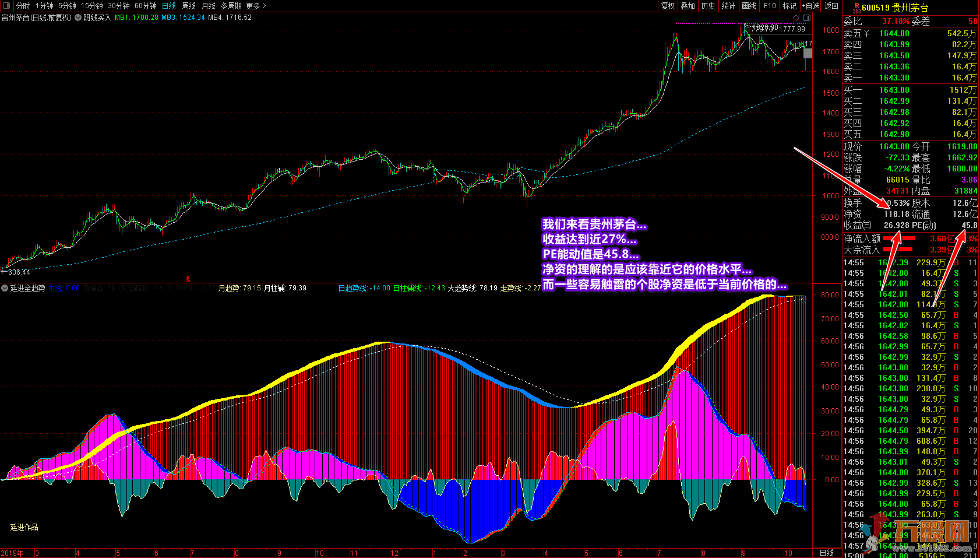Screen dimensions: 980x558
Task: Click the 标记 mark button
Action: pyautogui.click(x=789, y=6)
